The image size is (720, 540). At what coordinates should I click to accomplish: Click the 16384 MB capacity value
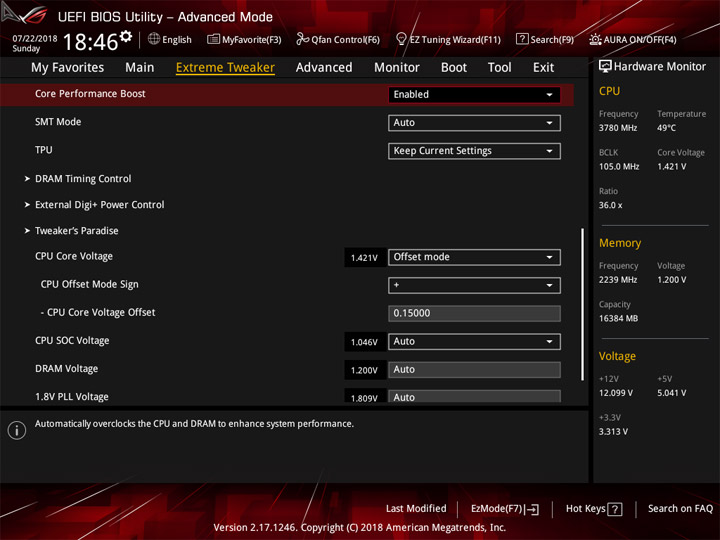pyautogui.click(x=618, y=318)
